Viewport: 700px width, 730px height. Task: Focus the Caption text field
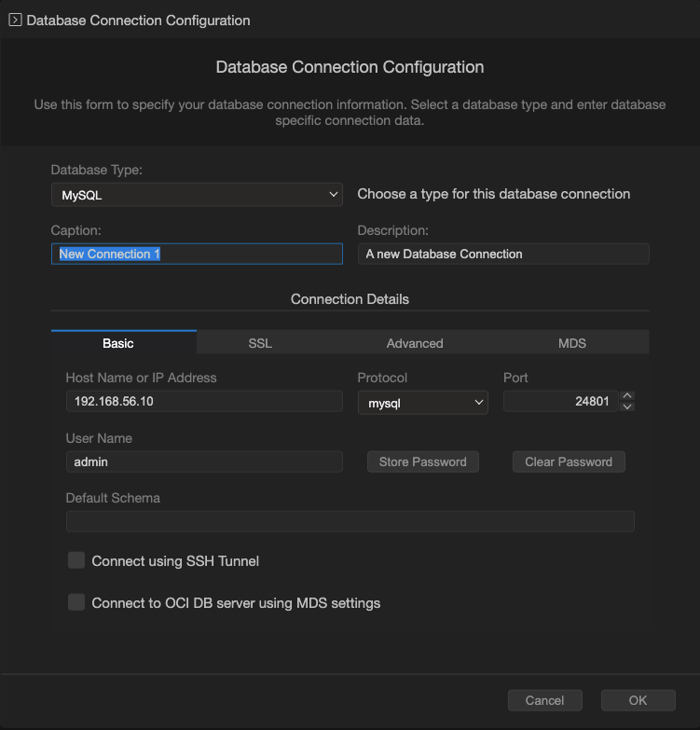197,254
